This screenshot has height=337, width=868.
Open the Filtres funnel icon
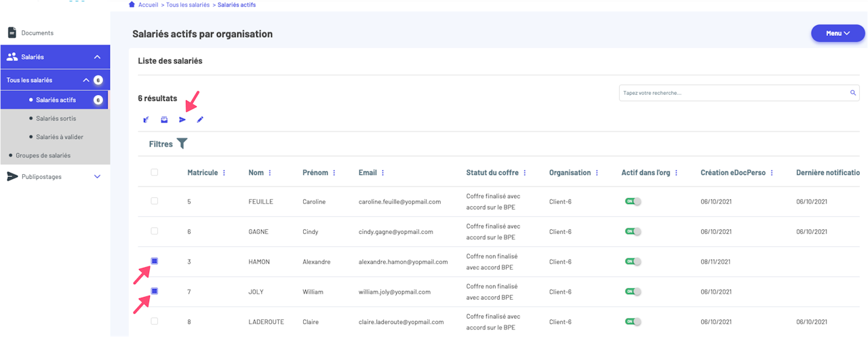tap(182, 144)
